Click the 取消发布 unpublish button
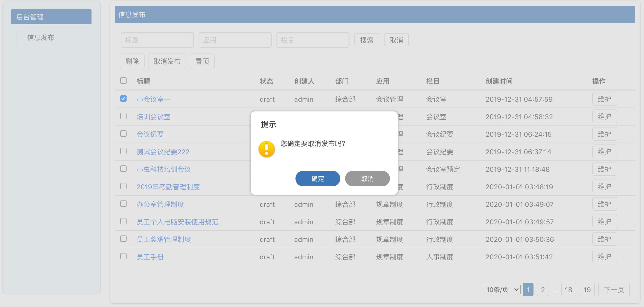This screenshot has width=644, height=307. [x=167, y=61]
